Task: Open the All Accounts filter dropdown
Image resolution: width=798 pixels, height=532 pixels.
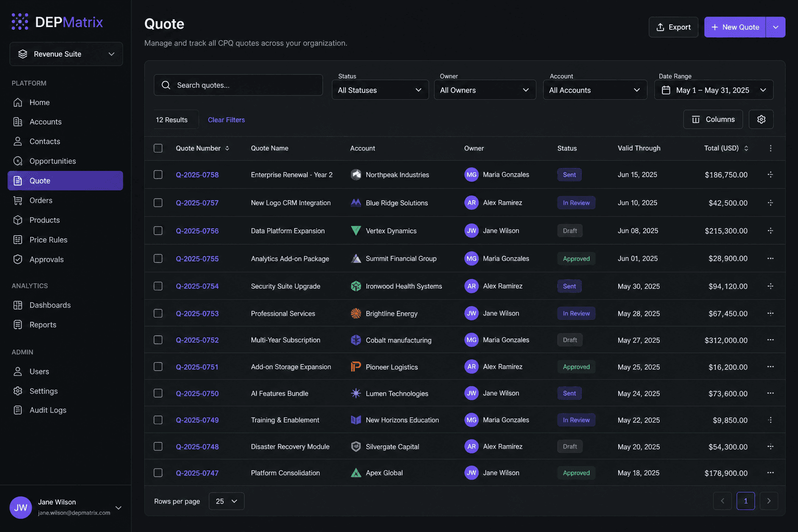Action: click(x=595, y=90)
